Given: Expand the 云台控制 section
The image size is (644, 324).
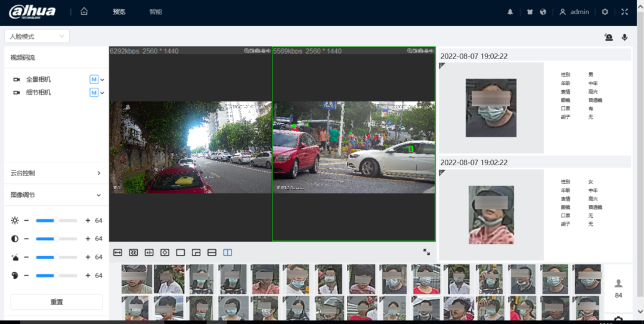Looking at the screenshot, I should pyautogui.click(x=56, y=173).
